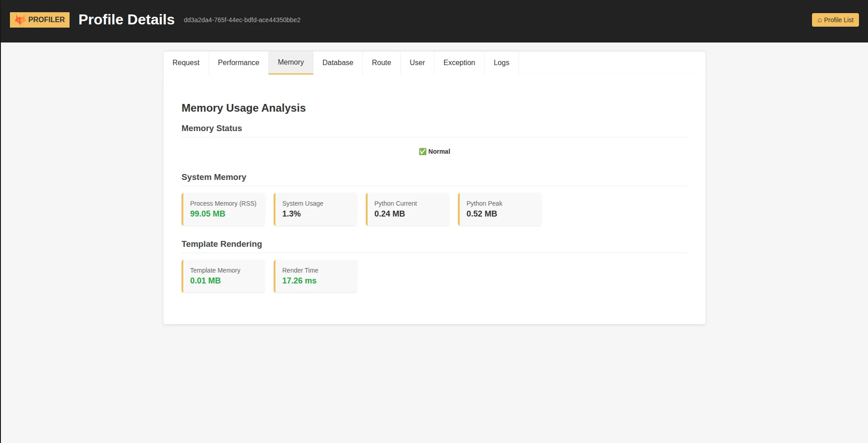Click the Process Memory (RSS) card
868x443 pixels.
click(x=224, y=209)
